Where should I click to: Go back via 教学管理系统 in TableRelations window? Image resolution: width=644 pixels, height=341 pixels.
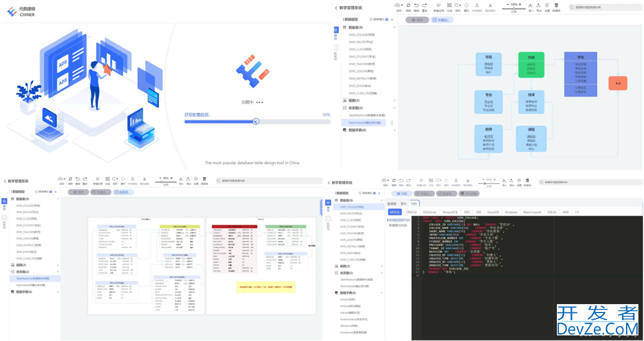pos(16,181)
